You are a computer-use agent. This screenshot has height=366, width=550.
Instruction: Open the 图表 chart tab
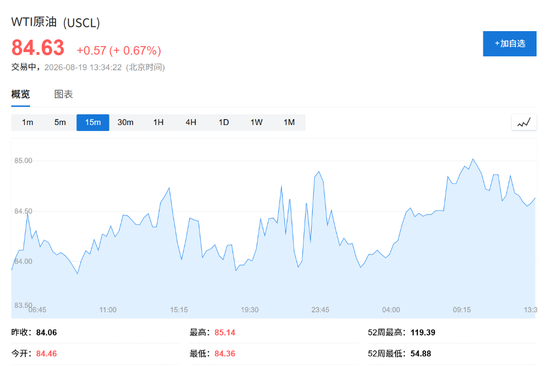click(63, 94)
